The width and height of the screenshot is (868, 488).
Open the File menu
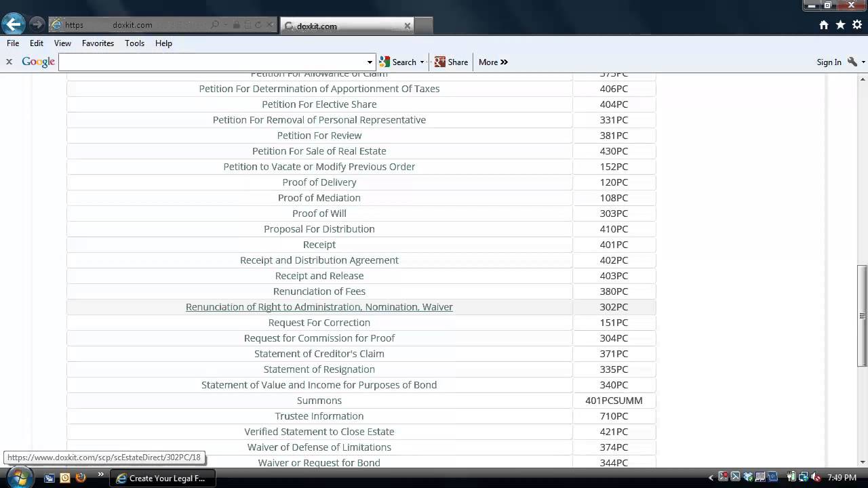click(x=13, y=43)
